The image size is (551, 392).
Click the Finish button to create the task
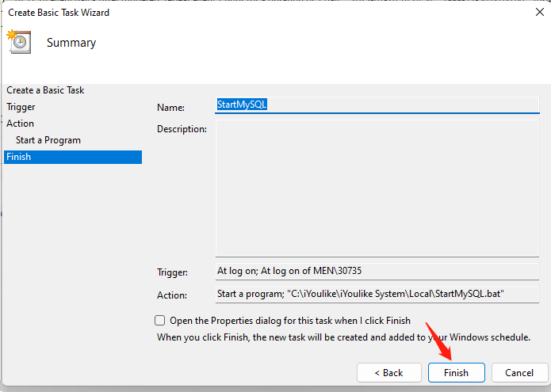[x=456, y=372]
